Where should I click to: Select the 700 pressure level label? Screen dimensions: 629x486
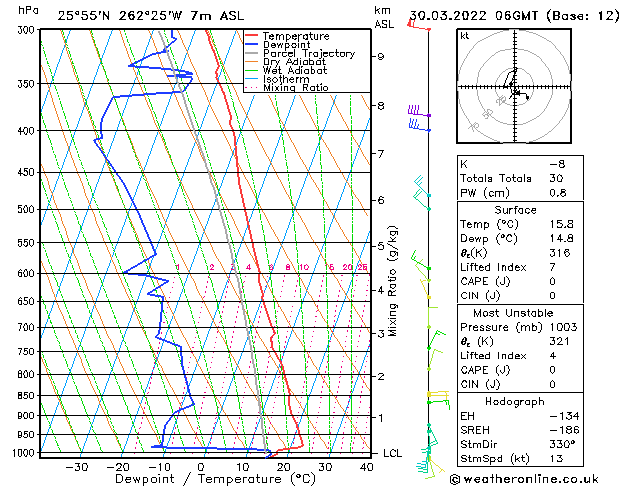[x=28, y=328]
